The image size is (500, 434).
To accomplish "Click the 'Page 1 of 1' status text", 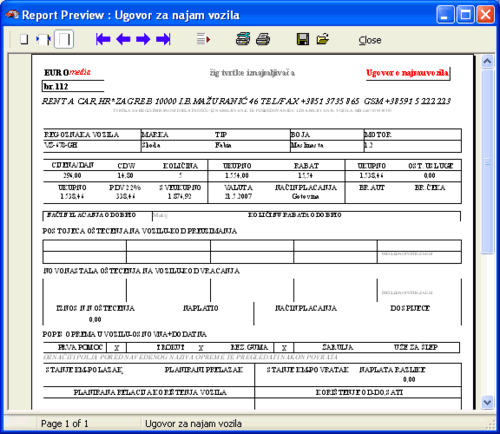I will coord(65,424).
